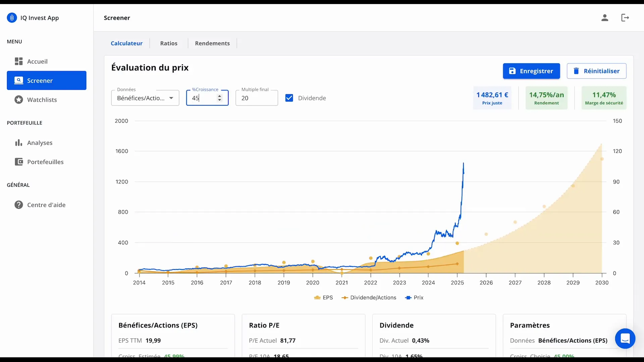The height and width of the screenshot is (362, 644).
Task: Click the P/E Actuel 81,77 value
Action: [288, 341]
